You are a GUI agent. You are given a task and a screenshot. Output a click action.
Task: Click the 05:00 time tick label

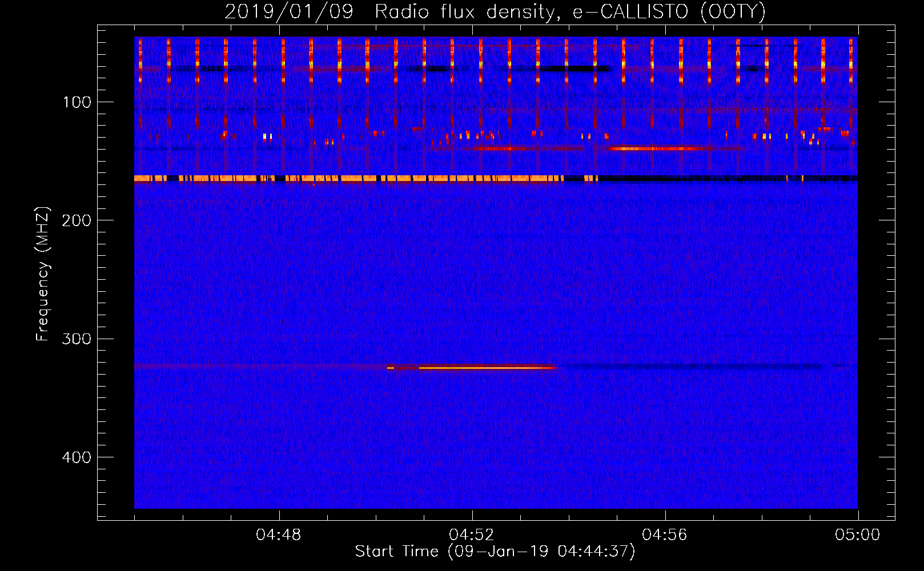858,535
